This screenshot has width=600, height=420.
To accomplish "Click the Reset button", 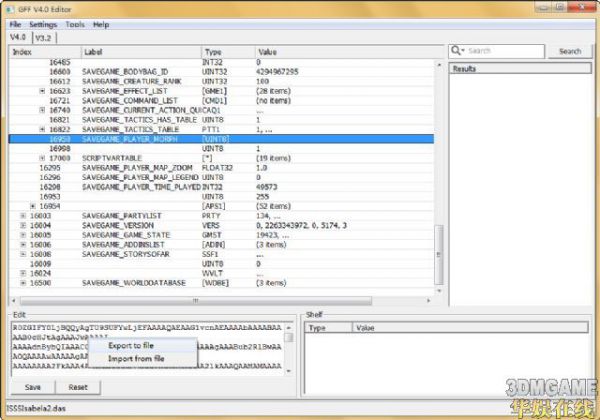I will click(x=77, y=387).
